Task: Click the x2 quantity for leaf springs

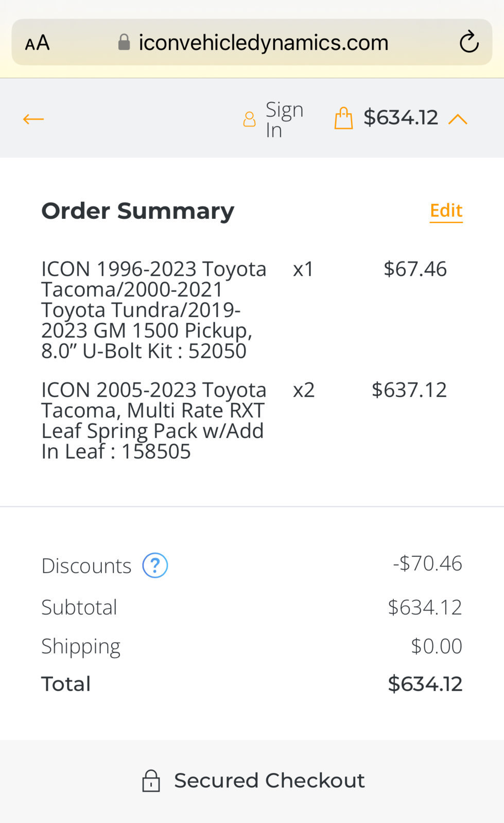Action: click(x=304, y=390)
